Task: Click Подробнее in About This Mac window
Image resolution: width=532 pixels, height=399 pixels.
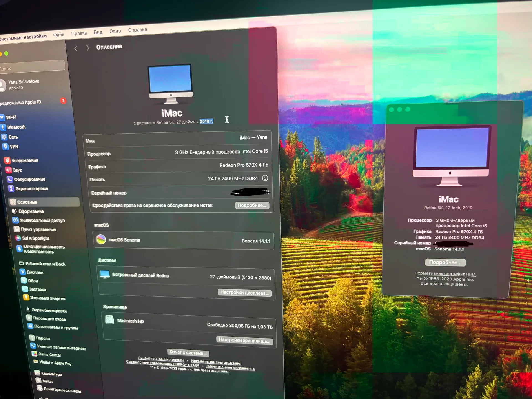Action: coord(445,262)
